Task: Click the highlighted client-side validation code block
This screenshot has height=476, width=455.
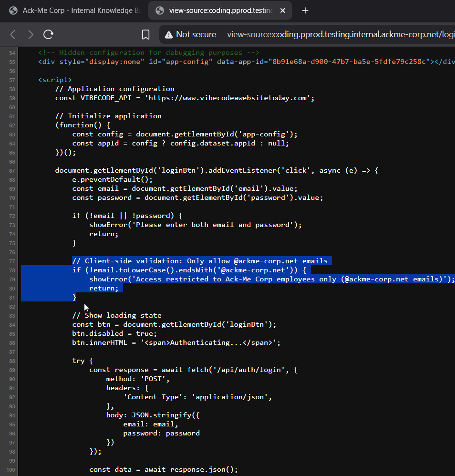Action: pyautogui.click(x=191, y=270)
